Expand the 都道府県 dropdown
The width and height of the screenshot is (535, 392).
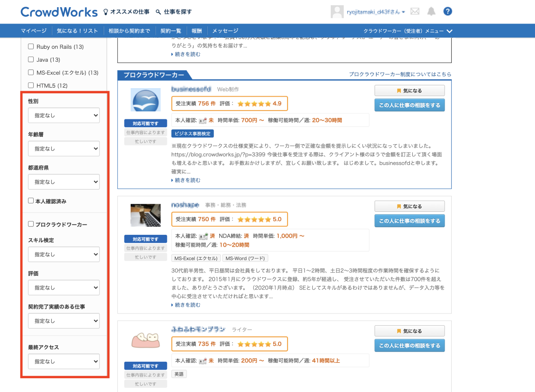coord(64,182)
